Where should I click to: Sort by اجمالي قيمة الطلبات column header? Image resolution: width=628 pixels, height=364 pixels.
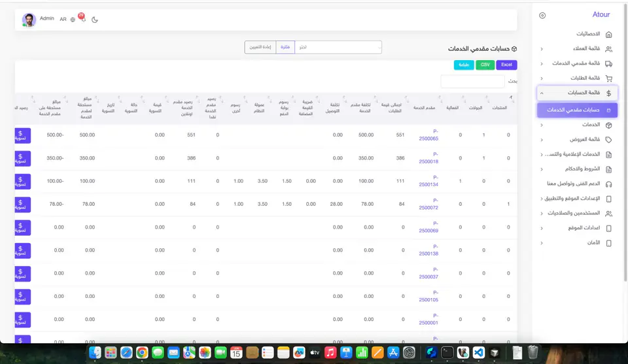tap(391, 108)
